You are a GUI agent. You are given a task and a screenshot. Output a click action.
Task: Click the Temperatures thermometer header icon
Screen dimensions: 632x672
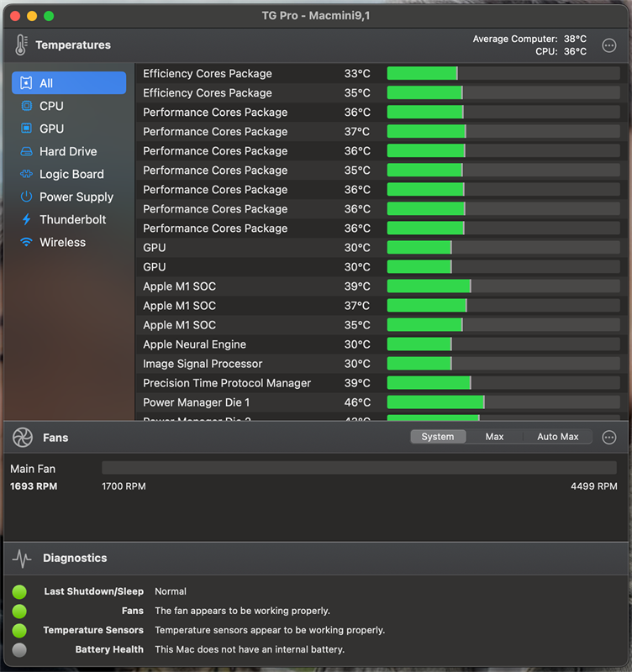tap(21, 45)
